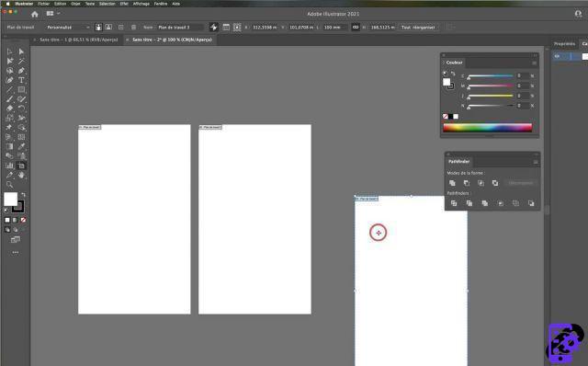
Task: Collapse the Couleur panel expander arrows
Action: tap(535, 55)
